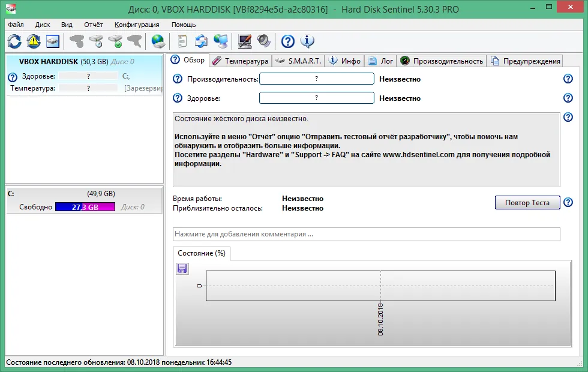Click the right-side help icon on Здоровье row
The height and width of the screenshot is (372, 588).
[568, 98]
